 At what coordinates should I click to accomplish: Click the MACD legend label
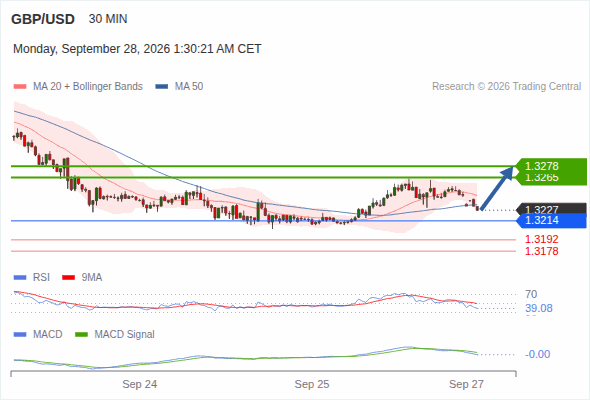pyautogui.click(x=48, y=335)
